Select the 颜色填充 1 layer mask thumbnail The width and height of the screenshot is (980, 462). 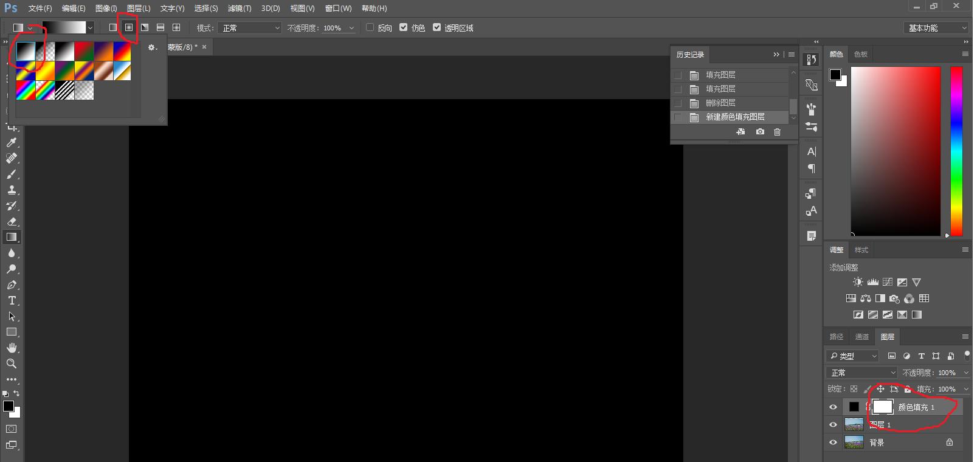pos(883,407)
